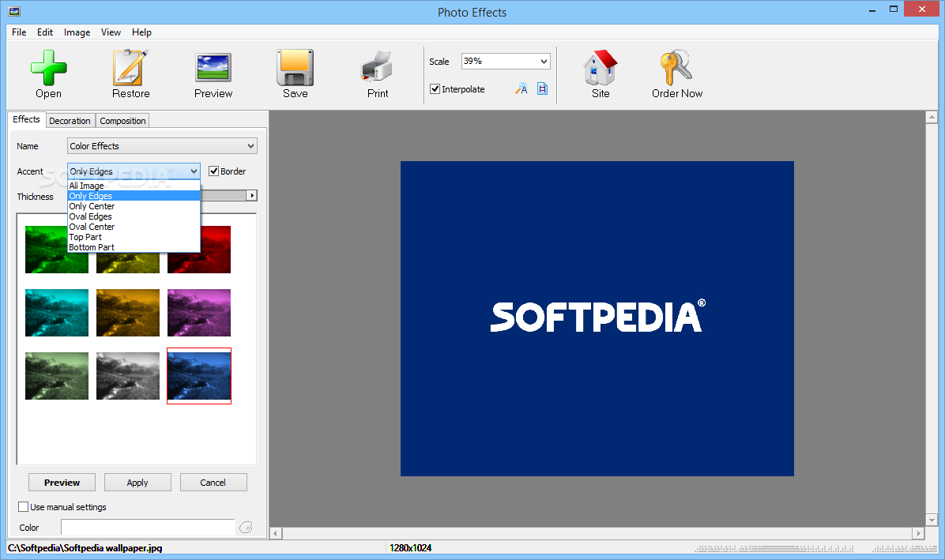The image size is (945, 560).
Task: Click the Softpedia image on canvas
Action: [597, 318]
